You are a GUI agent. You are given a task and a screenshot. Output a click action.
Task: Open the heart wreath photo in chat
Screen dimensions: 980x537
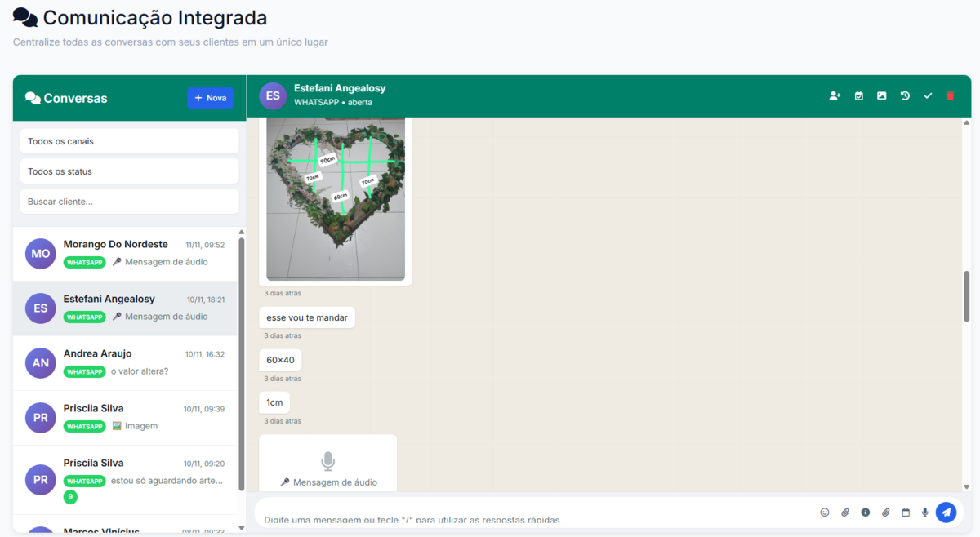pyautogui.click(x=336, y=198)
